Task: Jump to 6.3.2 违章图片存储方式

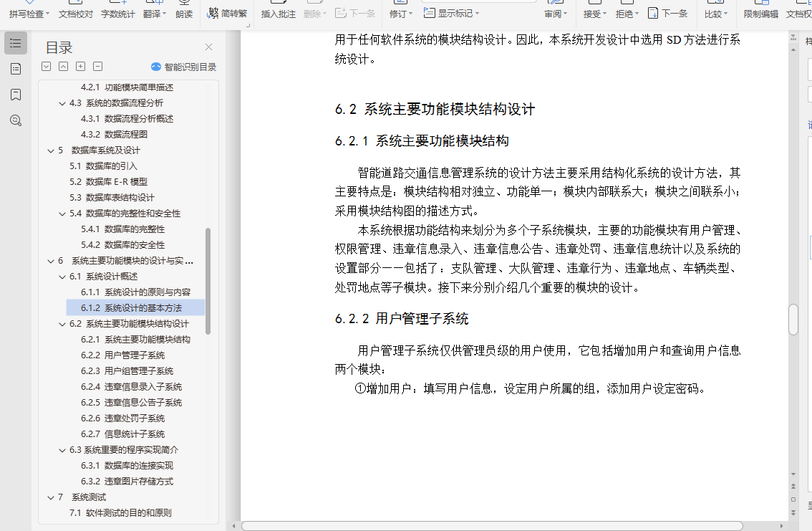Action: (127, 482)
